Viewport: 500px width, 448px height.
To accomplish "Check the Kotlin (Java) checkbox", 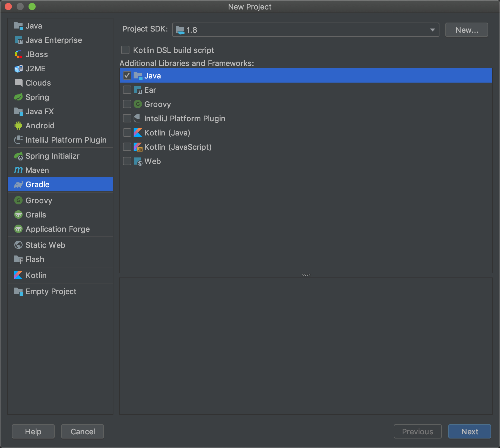I will point(127,133).
